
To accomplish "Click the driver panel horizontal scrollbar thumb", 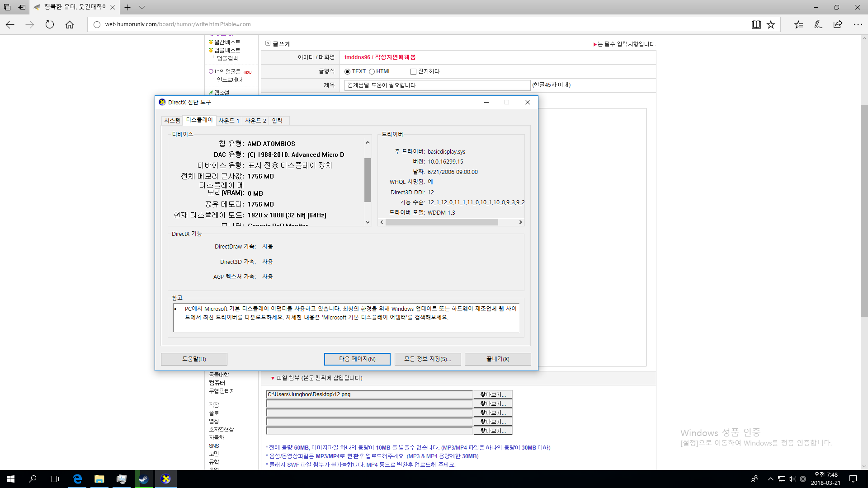I will [442, 222].
